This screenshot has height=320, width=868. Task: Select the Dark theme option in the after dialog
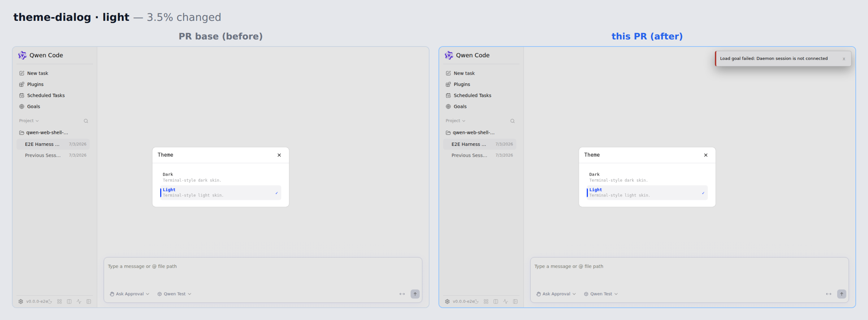click(x=647, y=177)
